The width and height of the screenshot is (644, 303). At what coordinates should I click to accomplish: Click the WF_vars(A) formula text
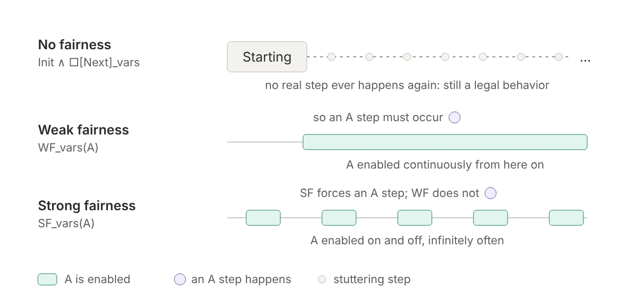[68, 148]
